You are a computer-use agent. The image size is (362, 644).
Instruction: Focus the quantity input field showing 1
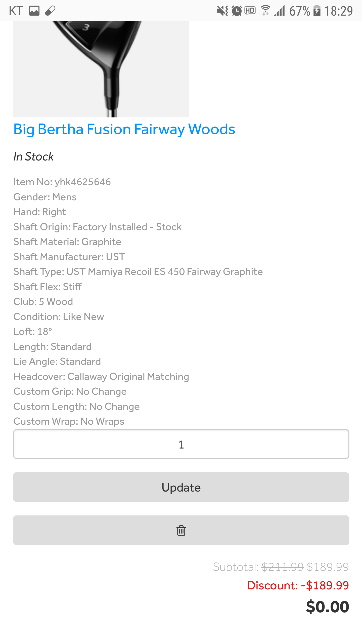tap(181, 444)
